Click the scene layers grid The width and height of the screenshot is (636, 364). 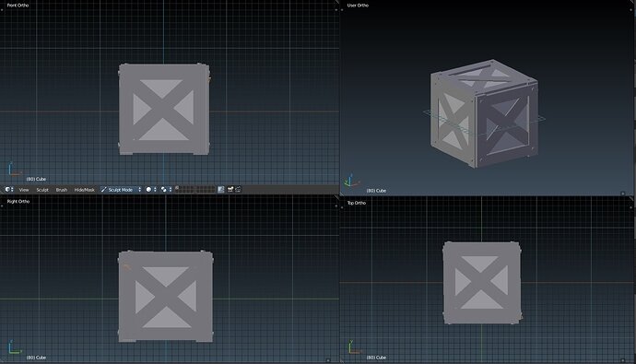[x=196, y=189]
